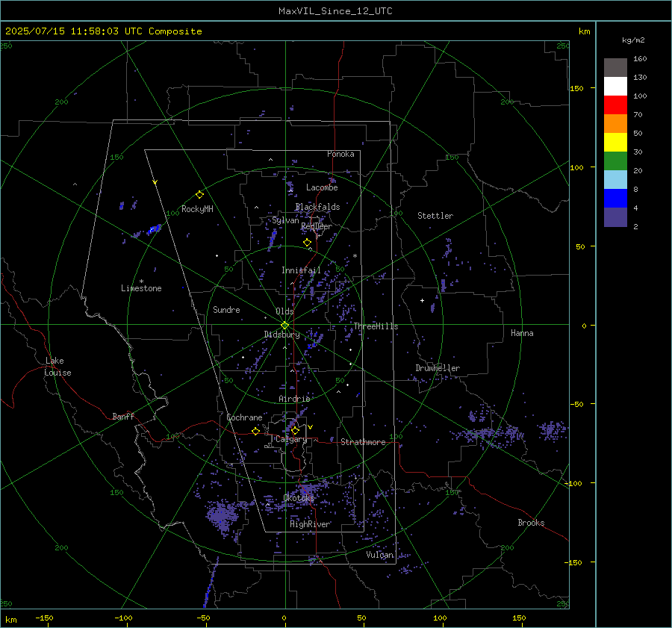Click the asterisk marker above Limestone
Image resolution: width=672 pixels, height=628 pixels.
pyautogui.click(x=141, y=282)
